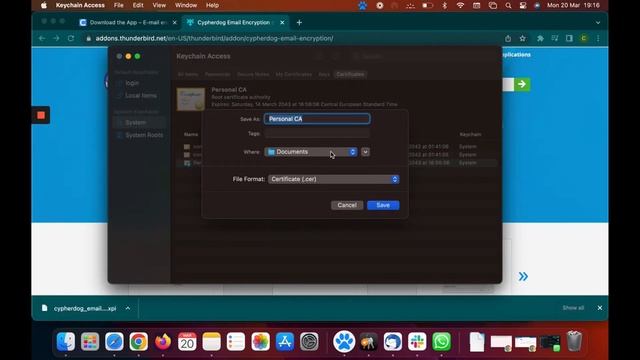Viewport: 640px width, 360px height.
Task: Expand the tab search chevron
Action: 598,23
